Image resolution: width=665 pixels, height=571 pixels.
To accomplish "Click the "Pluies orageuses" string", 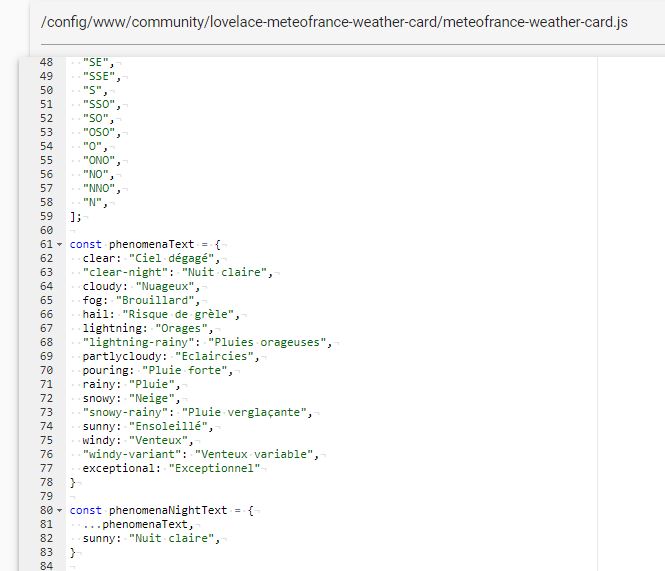I will click(267, 342).
